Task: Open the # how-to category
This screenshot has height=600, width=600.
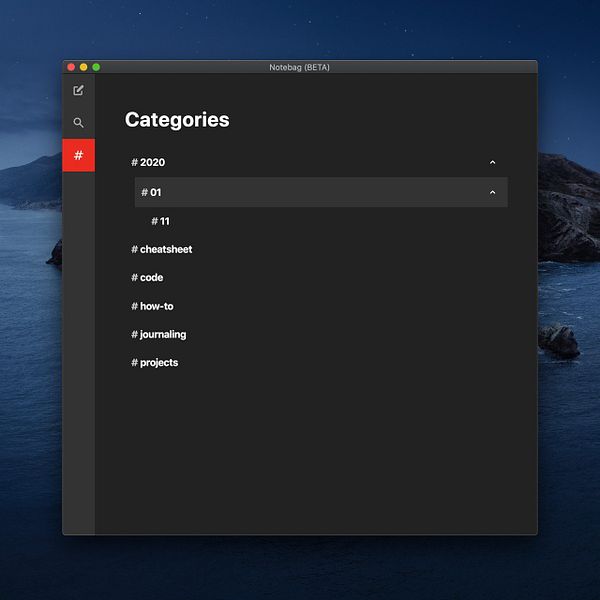Action: click(x=152, y=306)
